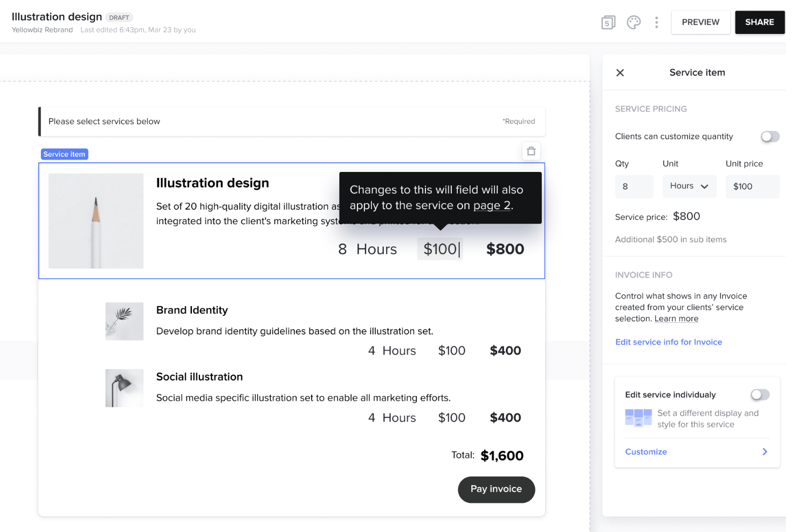This screenshot has width=798, height=532.
Task: Select the lamp thumbnail for Social illustration
Action: (124, 388)
